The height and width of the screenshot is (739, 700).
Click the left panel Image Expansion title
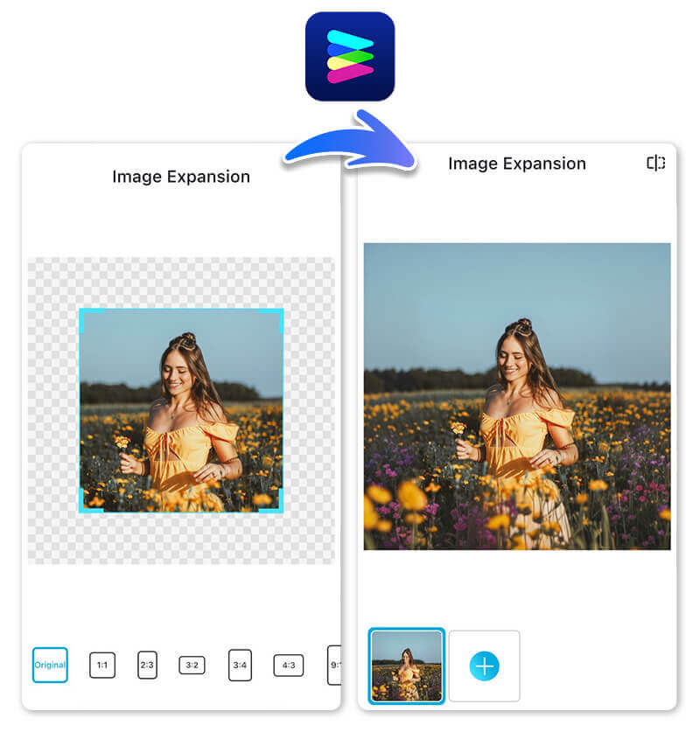(x=181, y=177)
